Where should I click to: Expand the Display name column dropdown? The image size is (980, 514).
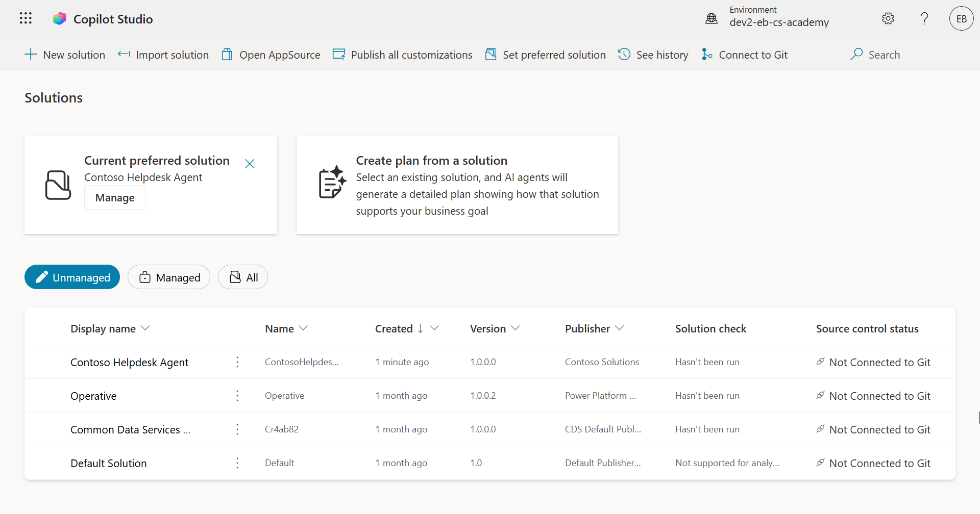(x=145, y=328)
